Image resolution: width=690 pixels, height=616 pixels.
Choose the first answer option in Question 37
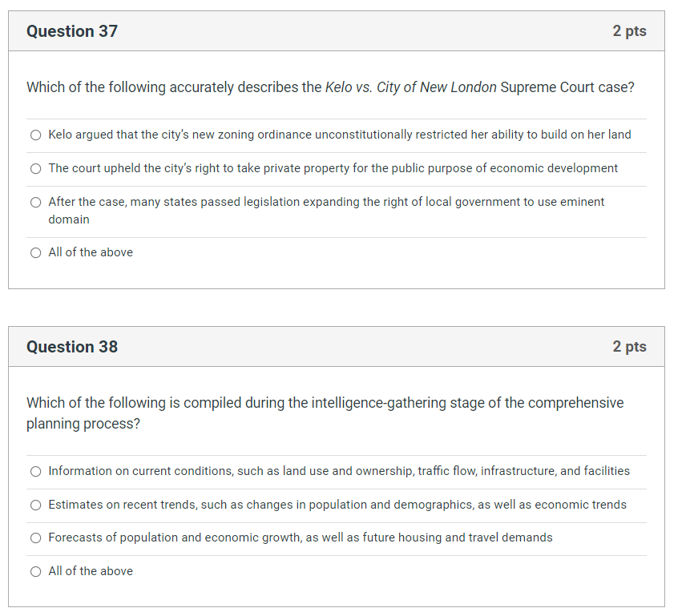click(35, 135)
